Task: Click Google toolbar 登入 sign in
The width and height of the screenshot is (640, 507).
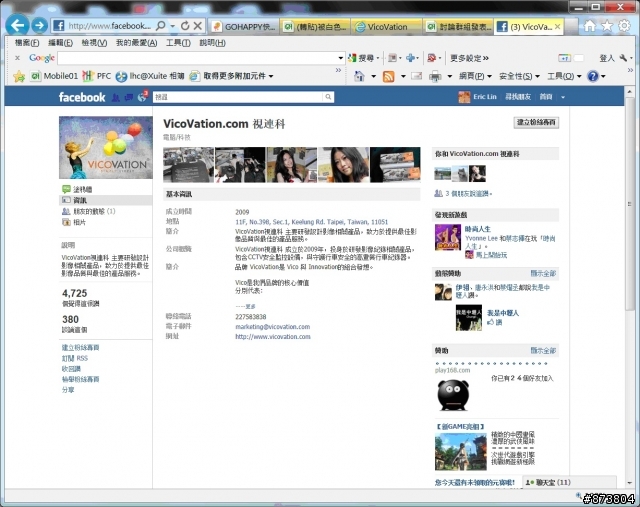Action: click(x=607, y=58)
